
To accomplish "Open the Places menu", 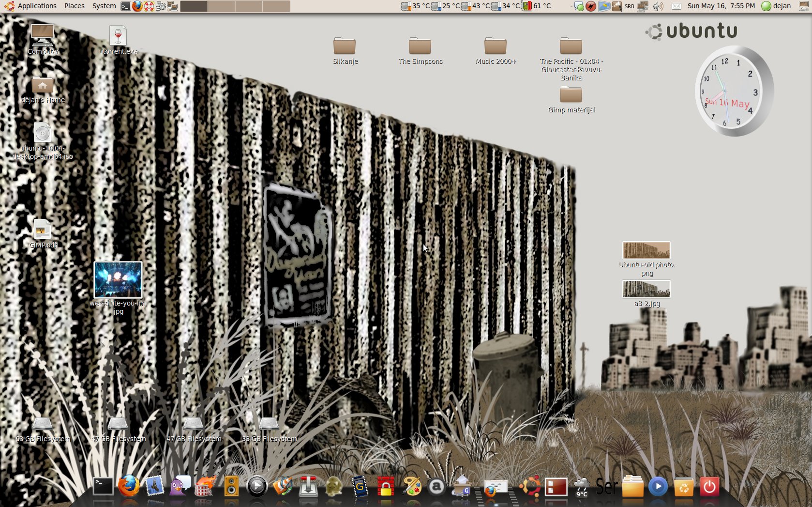I will tap(75, 6).
